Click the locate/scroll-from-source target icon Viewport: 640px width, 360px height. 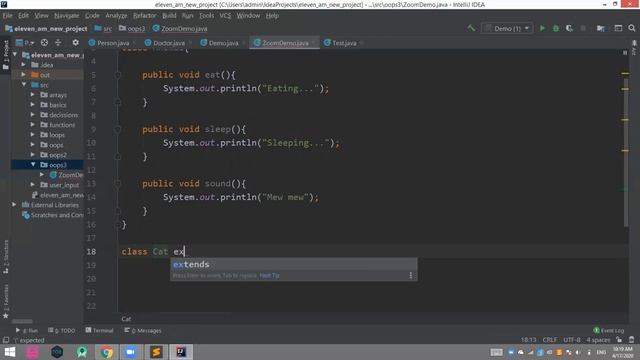[x=44, y=42]
